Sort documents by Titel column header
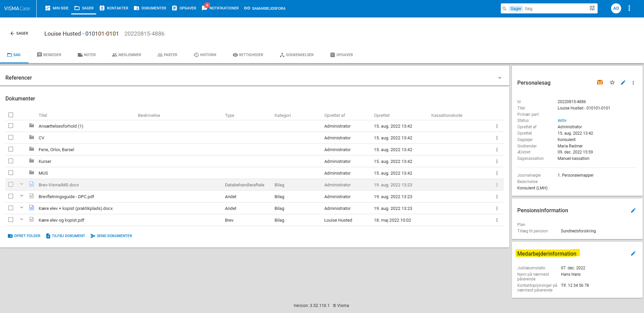 (x=43, y=116)
